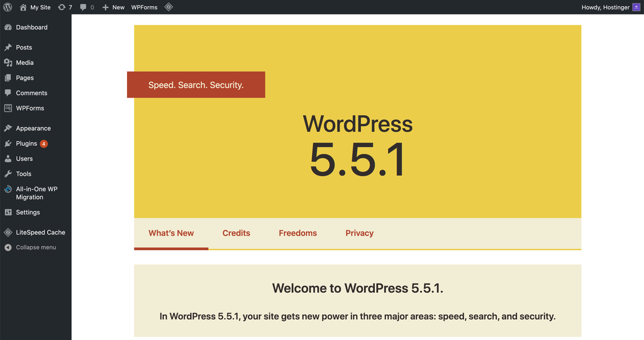Switch to the Freedoms tab
The width and height of the screenshot is (644, 340).
297,233
